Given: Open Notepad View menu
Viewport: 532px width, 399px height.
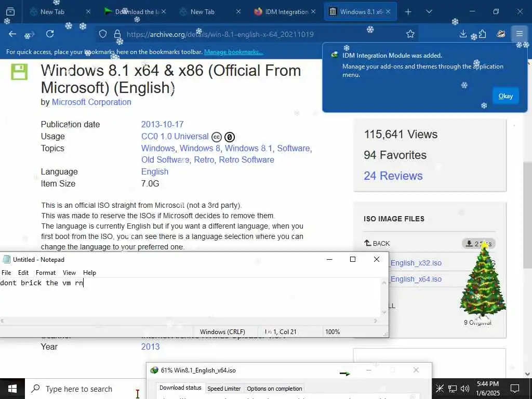Looking at the screenshot, I should [69, 273].
